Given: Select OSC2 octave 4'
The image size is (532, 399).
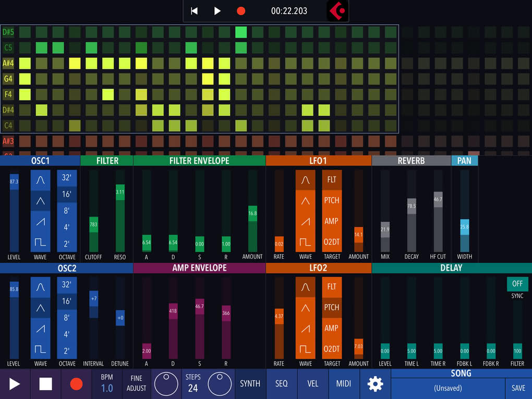Looking at the screenshot, I should coord(67,334).
